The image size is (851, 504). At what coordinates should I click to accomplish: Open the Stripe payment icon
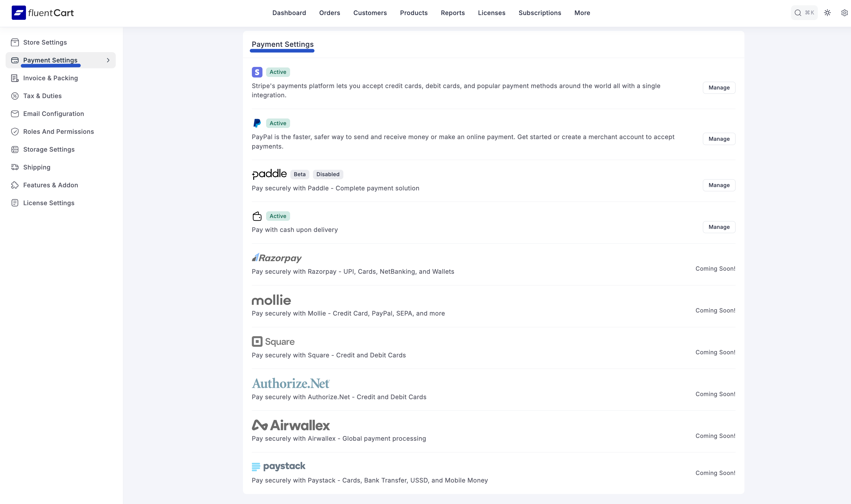pyautogui.click(x=257, y=72)
